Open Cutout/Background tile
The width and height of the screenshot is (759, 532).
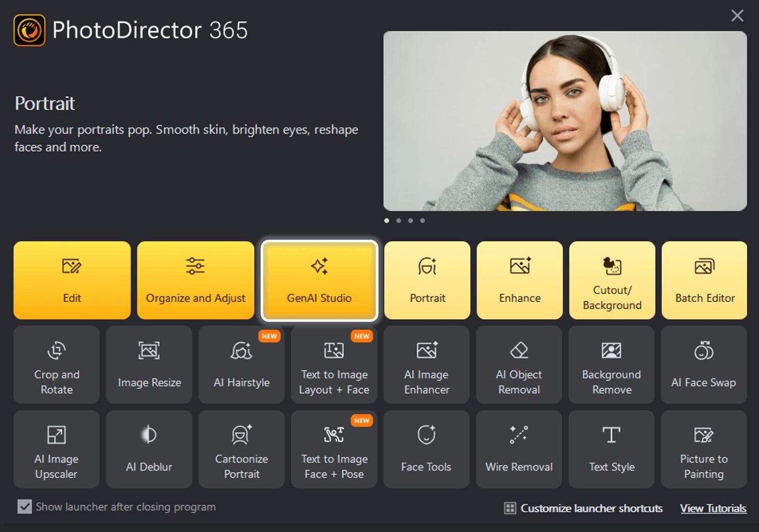click(x=612, y=280)
